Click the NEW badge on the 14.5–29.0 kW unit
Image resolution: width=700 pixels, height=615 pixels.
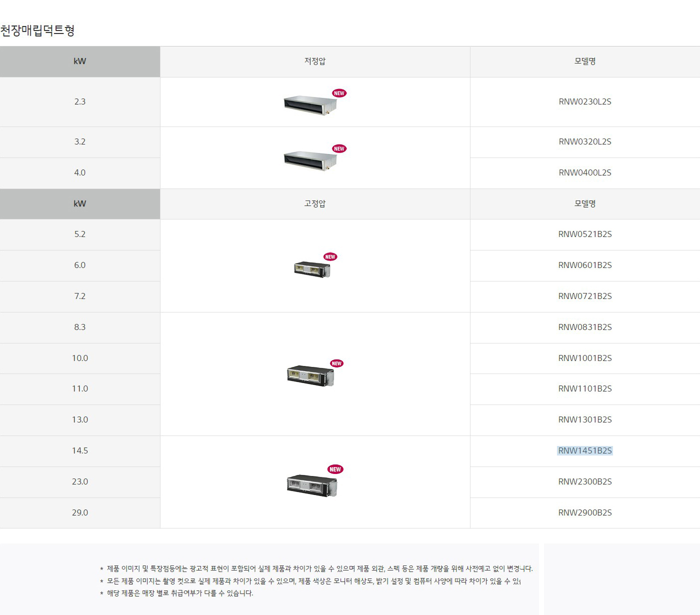click(335, 469)
